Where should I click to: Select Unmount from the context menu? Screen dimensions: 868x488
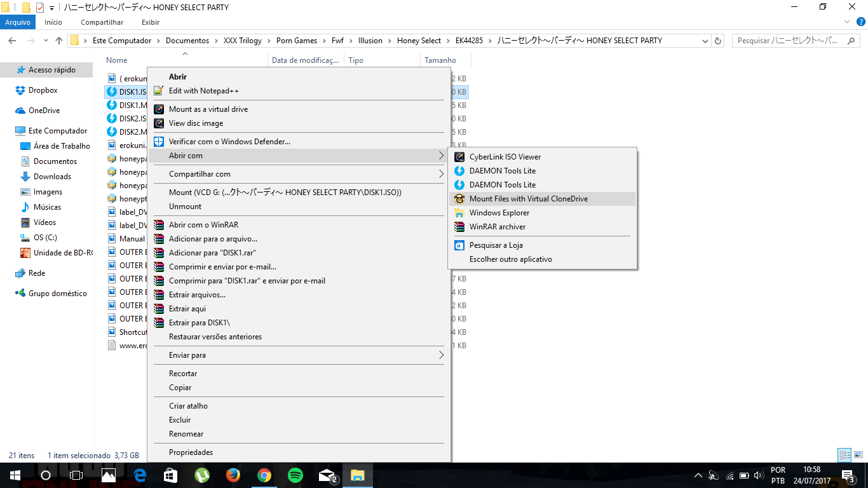[185, 207]
